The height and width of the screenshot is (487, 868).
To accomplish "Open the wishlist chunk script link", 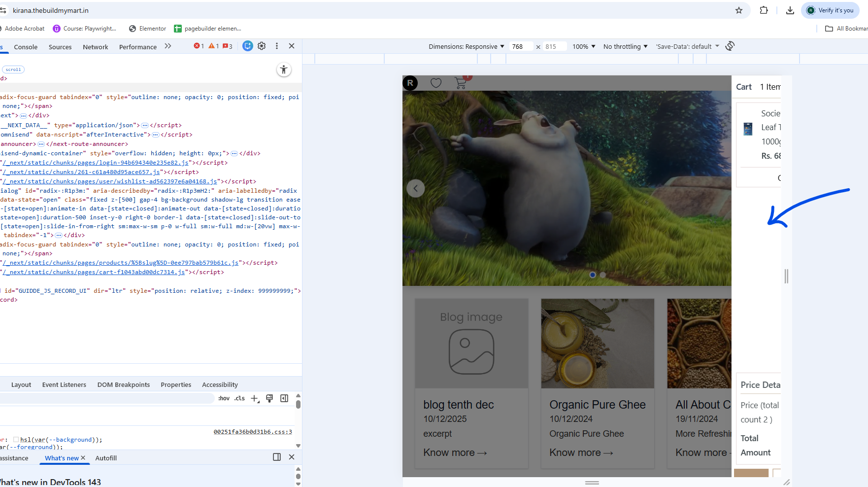I will point(110,181).
